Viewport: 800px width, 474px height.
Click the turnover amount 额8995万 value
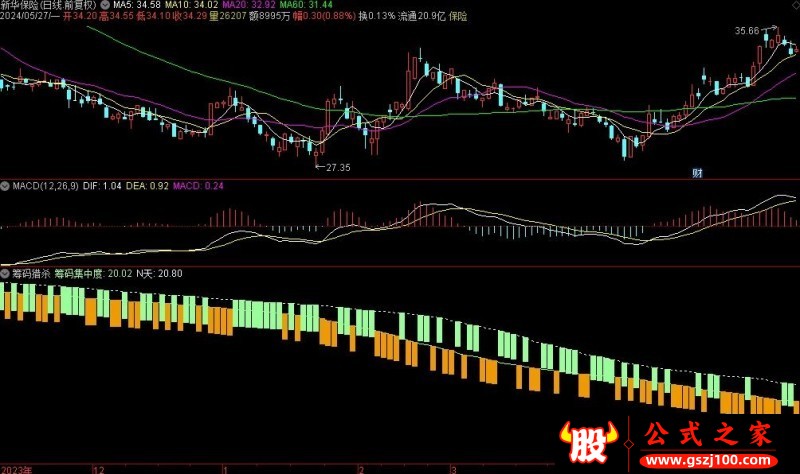[x=269, y=16]
